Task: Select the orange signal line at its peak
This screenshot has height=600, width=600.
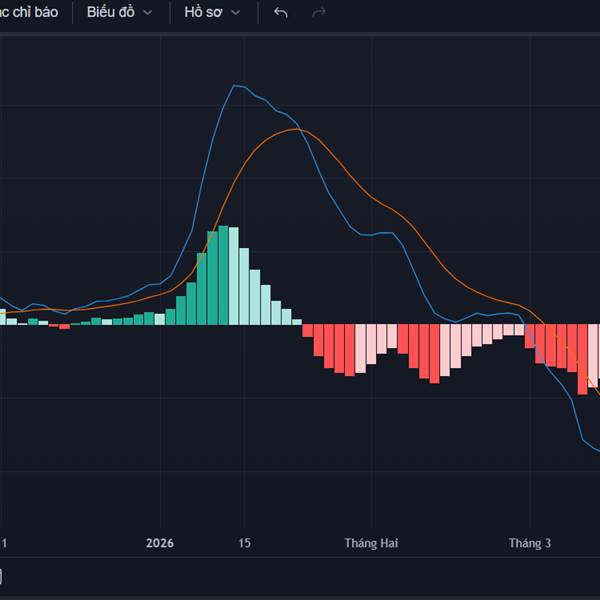Action: tap(295, 129)
